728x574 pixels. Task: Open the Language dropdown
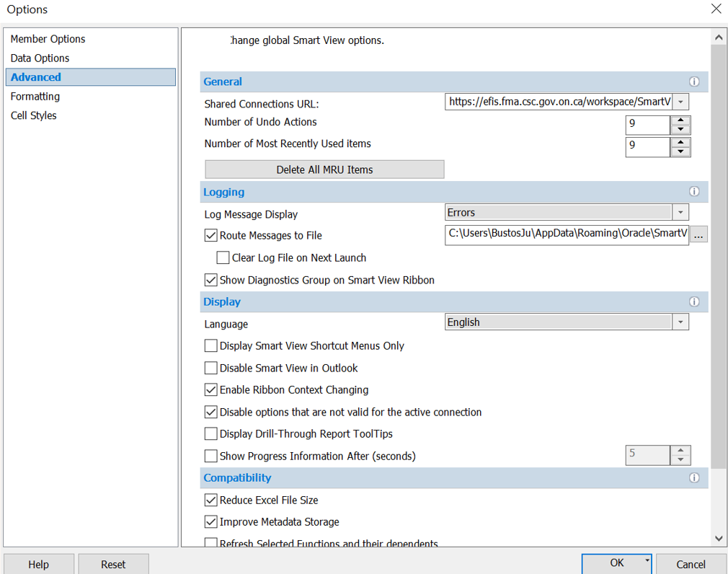pyautogui.click(x=680, y=322)
